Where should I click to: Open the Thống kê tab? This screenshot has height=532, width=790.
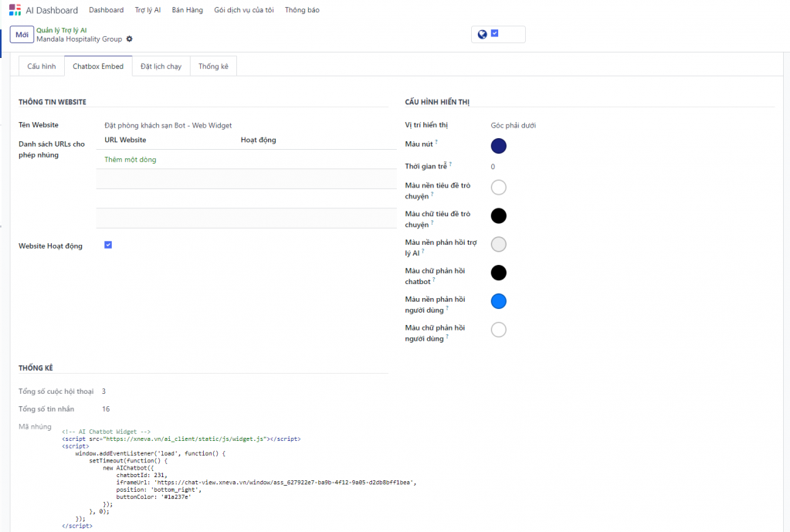(x=213, y=66)
